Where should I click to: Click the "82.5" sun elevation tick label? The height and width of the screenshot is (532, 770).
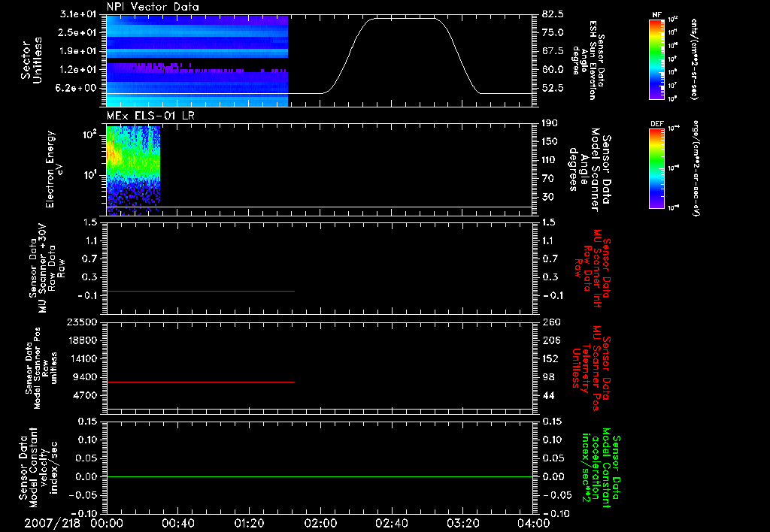[x=553, y=14]
